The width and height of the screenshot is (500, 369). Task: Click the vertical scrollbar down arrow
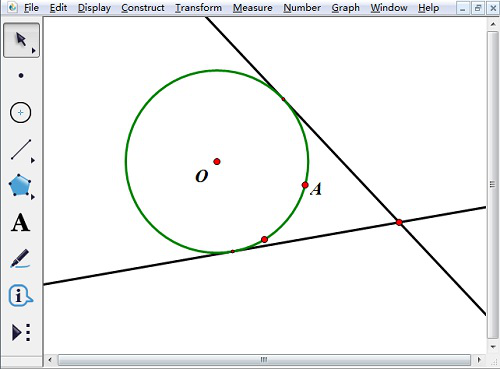pyautogui.click(x=493, y=347)
